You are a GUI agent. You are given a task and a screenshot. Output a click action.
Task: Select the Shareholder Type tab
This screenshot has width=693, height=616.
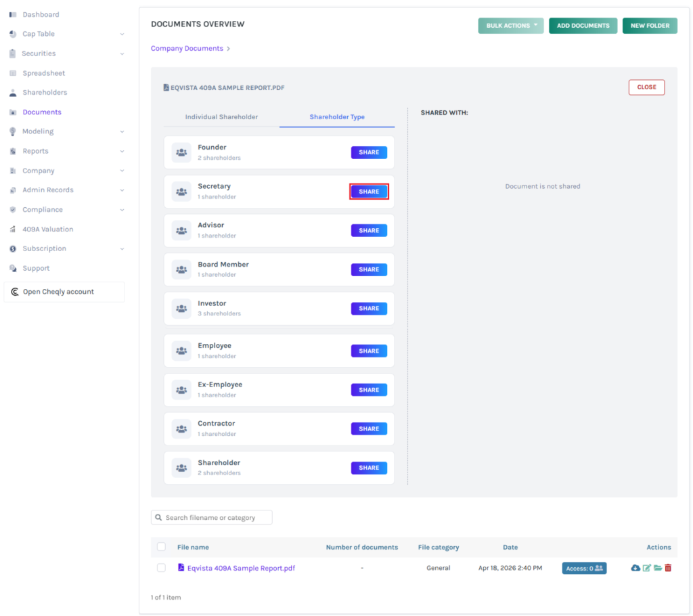[337, 117]
